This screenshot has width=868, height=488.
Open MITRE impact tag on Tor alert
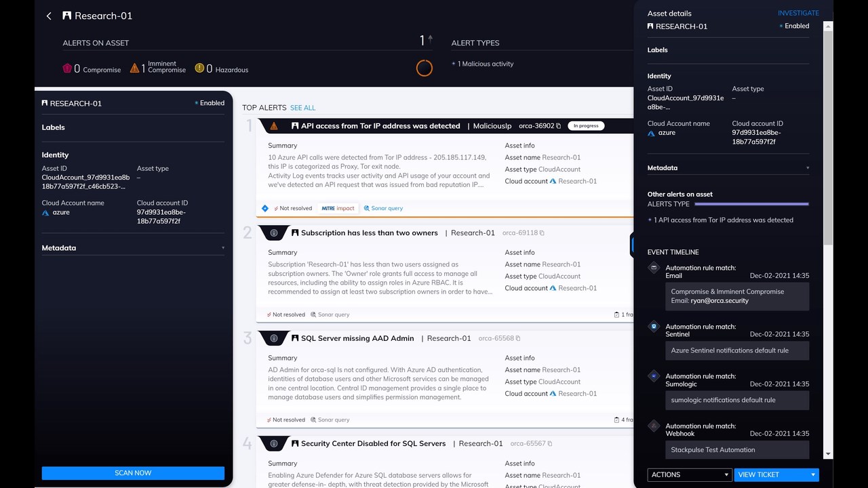tap(338, 208)
